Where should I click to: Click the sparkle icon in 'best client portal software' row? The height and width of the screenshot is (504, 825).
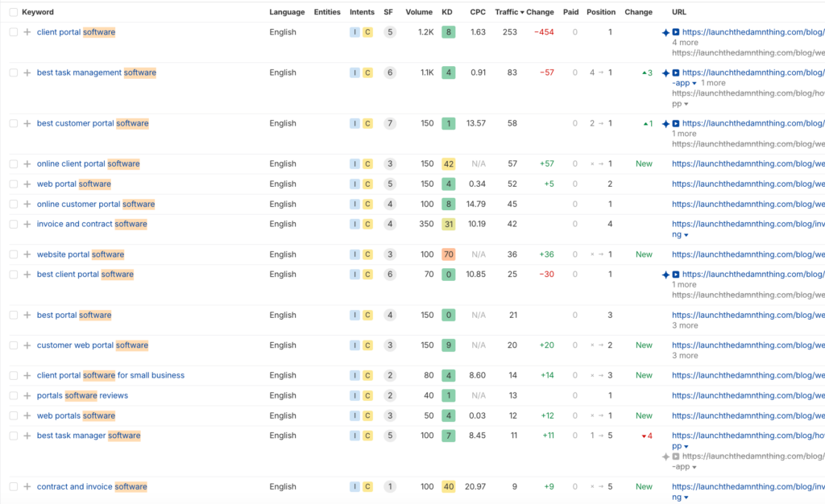point(665,275)
